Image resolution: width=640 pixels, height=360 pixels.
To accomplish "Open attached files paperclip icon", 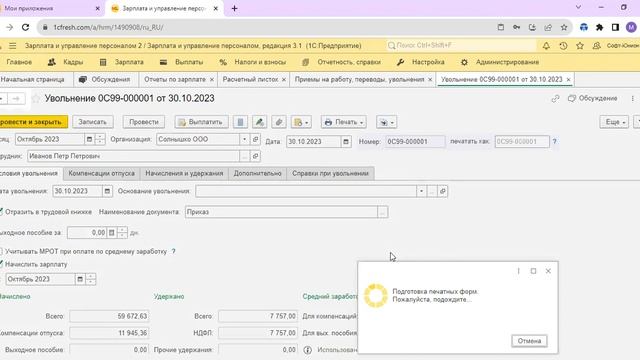I will point(279,122).
